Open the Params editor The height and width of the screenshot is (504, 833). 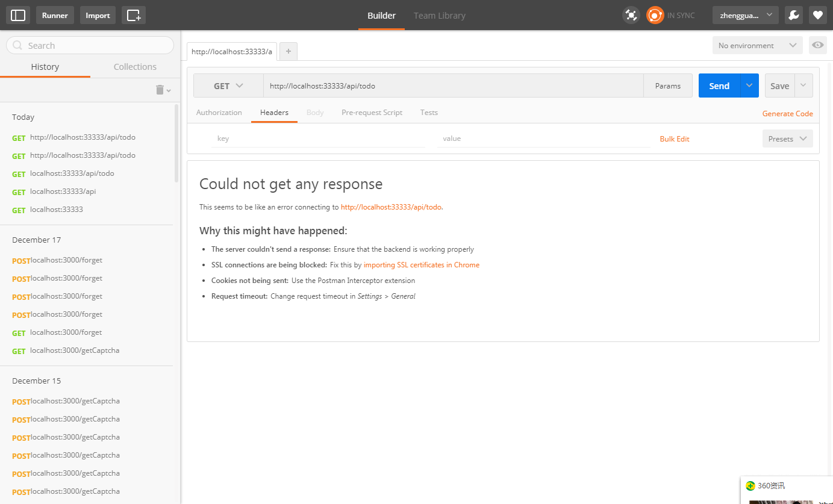point(668,86)
